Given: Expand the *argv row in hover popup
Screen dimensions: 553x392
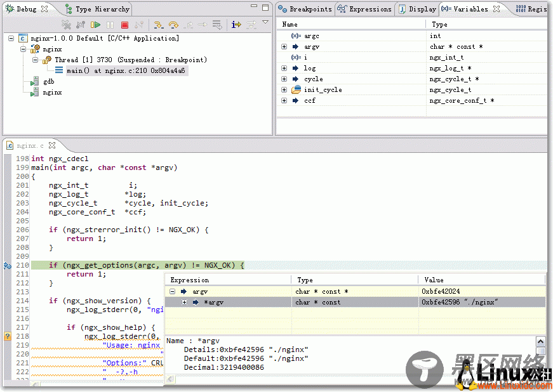Looking at the screenshot, I should pos(185,302).
